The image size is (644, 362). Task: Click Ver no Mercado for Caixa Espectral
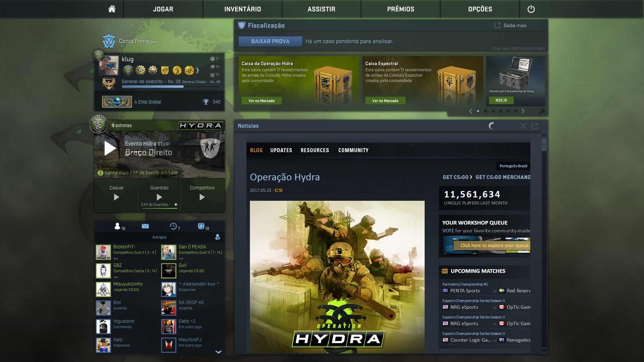[x=385, y=101]
